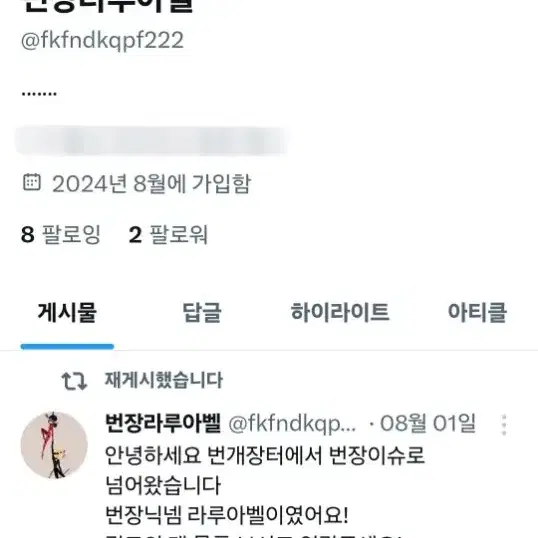View the 2 팔로워 followers list

tap(168, 235)
